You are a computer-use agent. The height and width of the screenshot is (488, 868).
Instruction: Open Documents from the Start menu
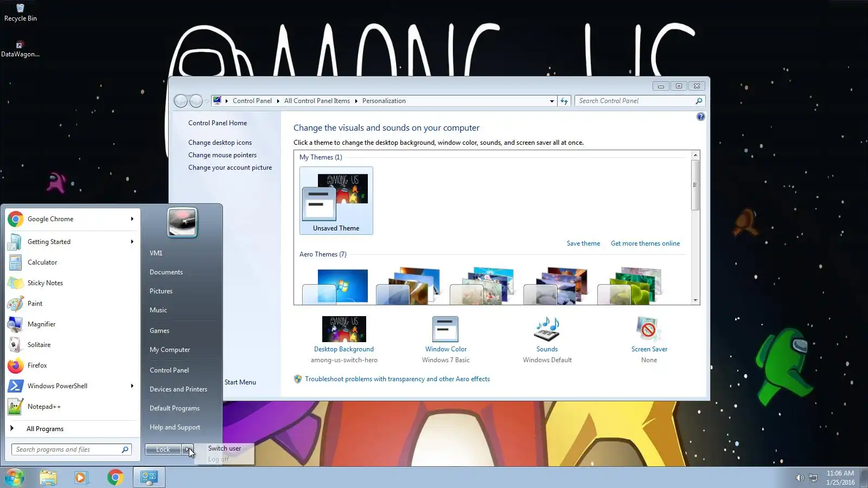point(166,272)
